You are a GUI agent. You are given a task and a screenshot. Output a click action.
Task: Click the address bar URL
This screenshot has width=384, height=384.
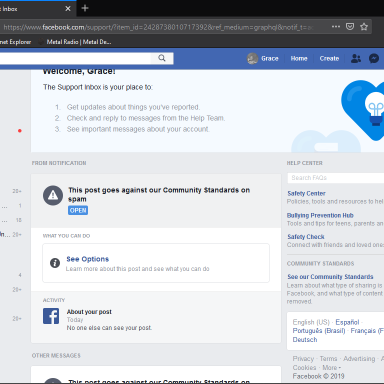tap(158, 27)
